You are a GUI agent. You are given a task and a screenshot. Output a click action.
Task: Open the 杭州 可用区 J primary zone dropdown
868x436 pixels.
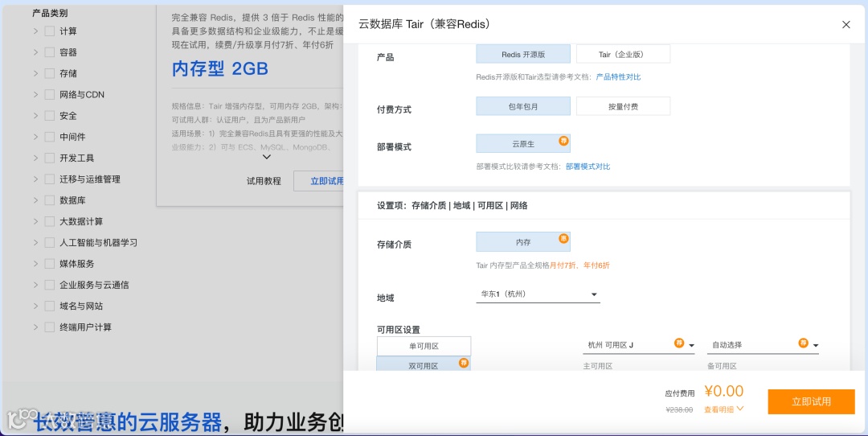pyautogui.click(x=639, y=345)
